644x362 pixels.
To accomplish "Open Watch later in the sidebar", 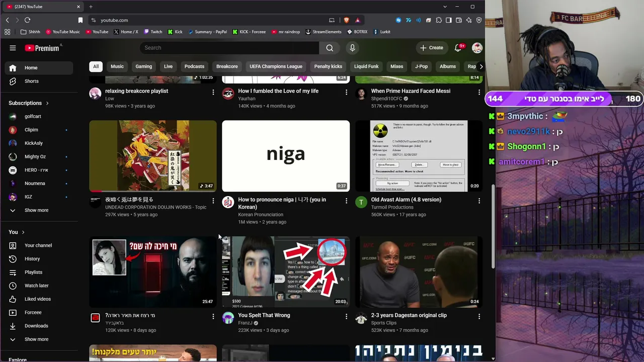I will (x=39, y=286).
